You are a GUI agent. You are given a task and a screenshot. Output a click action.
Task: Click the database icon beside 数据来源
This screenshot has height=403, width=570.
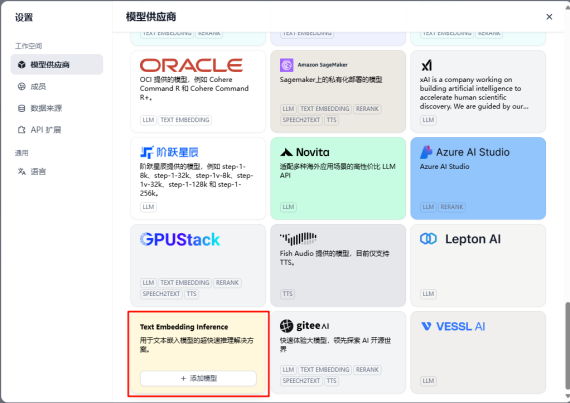coord(22,108)
